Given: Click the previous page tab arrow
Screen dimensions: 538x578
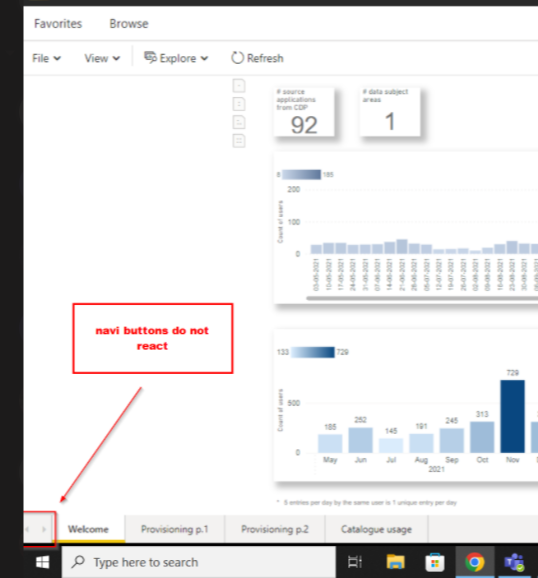Looking at the screenshot, I should [x=28, y=529].
